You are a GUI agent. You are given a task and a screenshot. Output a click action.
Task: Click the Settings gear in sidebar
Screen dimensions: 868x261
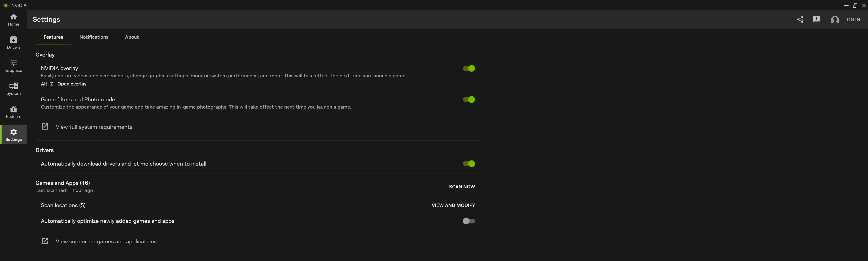click(x=14, y=135)
